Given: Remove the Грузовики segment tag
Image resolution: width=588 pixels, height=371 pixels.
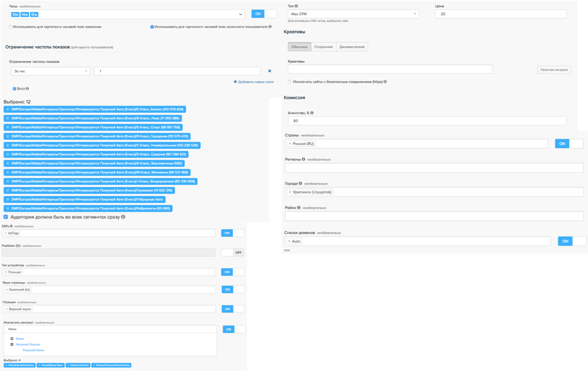Looking at the screenshot, I should tap(8, 190).
